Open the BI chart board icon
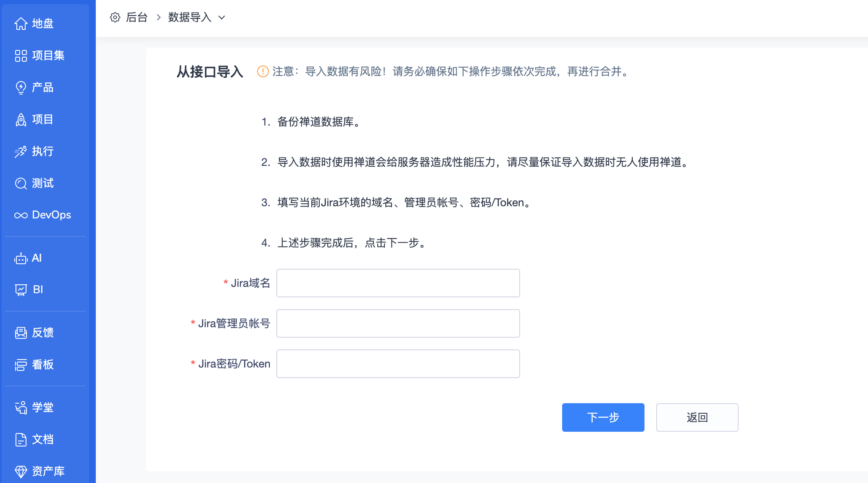Image resolution: width=868 pixels, height=483 pixels. tap(21, 290)
